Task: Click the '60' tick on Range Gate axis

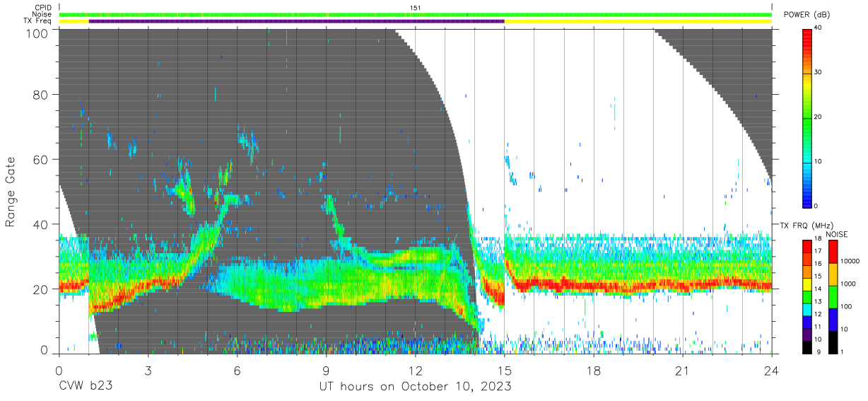Action: (x=42, y=160)
